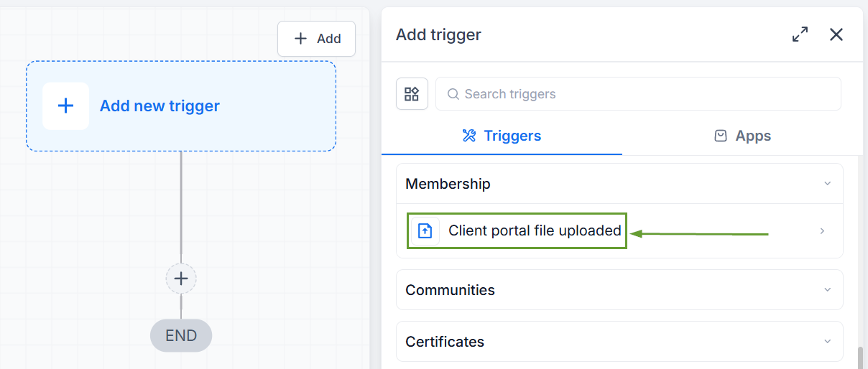This screenshot has width=868, height=369.
Task: Click the panel's vertical scrollbar thumb
Action: point(860,357)
